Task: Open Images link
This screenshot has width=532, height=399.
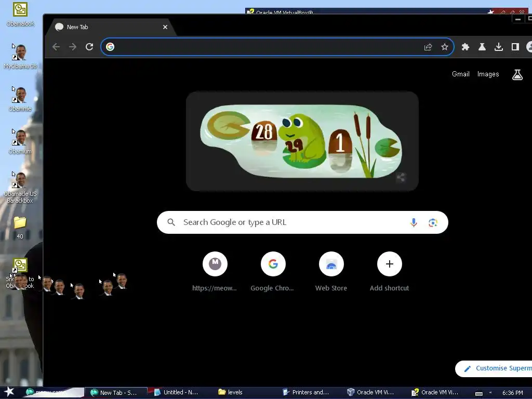Action: 488,74
